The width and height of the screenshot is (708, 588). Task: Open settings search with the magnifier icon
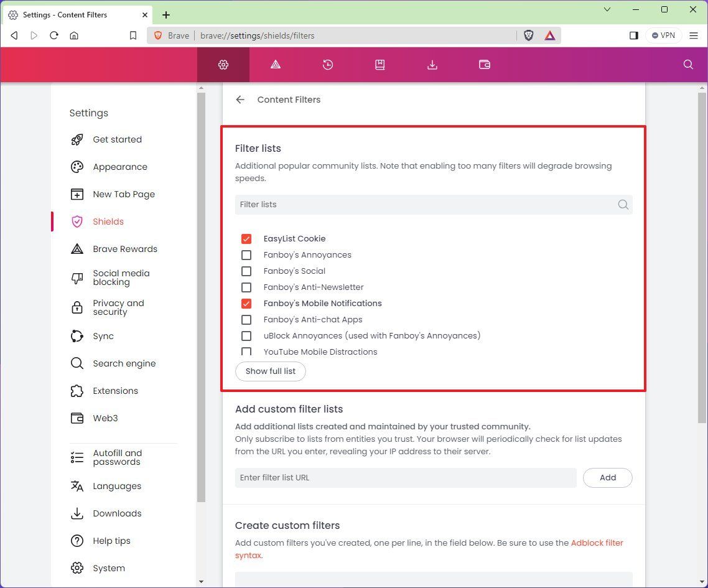[687, 64]
